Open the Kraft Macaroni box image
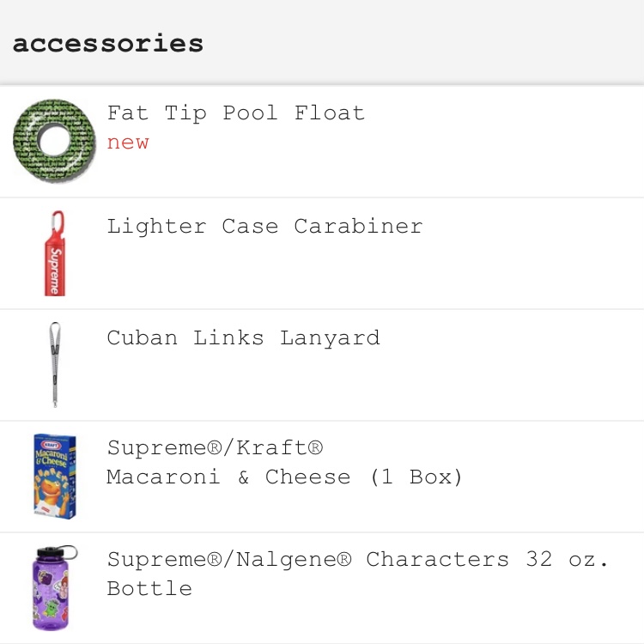This screenshot has width=644, height=644. click(55, 477)
